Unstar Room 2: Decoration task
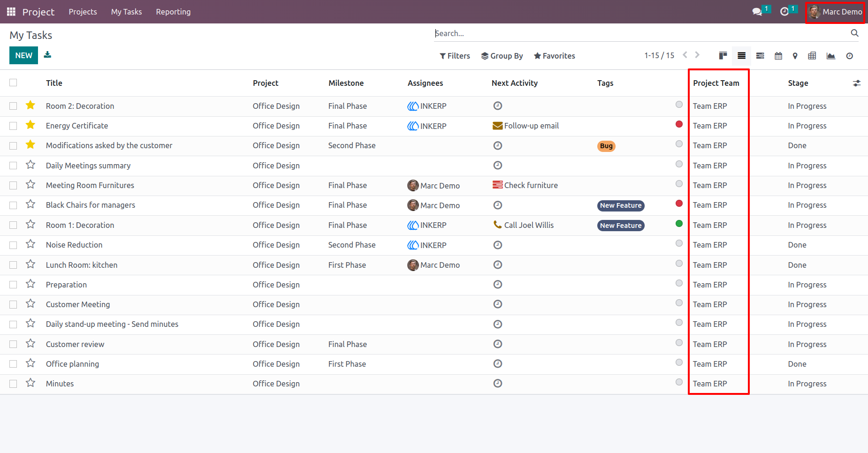The image size is (868, 453). 30,105
